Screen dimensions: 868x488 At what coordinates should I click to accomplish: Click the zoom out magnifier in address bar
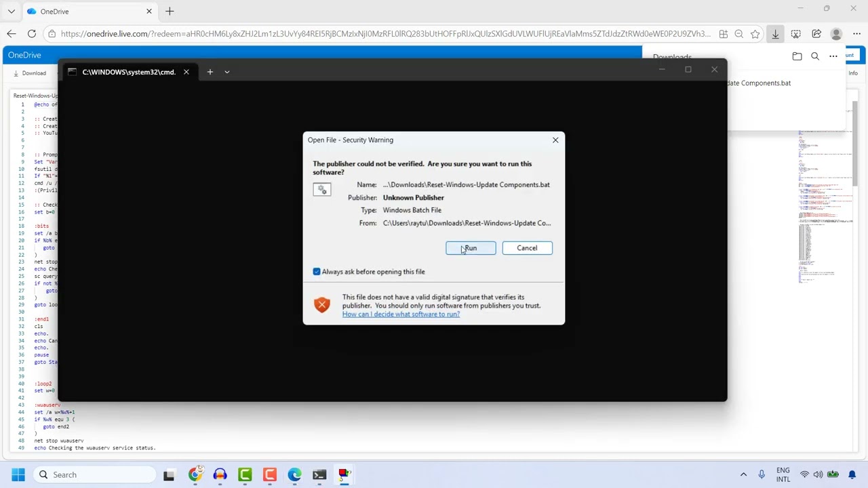pyautogui.click(x=738, y=34)
